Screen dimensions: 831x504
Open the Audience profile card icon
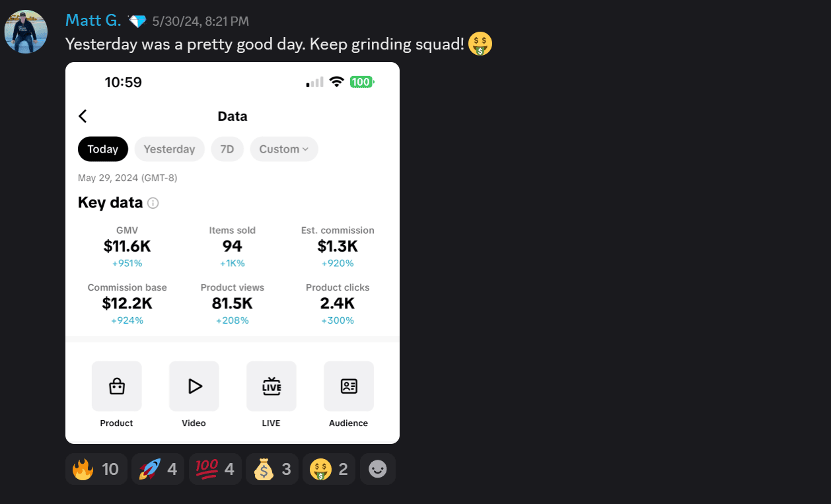click(x=349, y=386)
